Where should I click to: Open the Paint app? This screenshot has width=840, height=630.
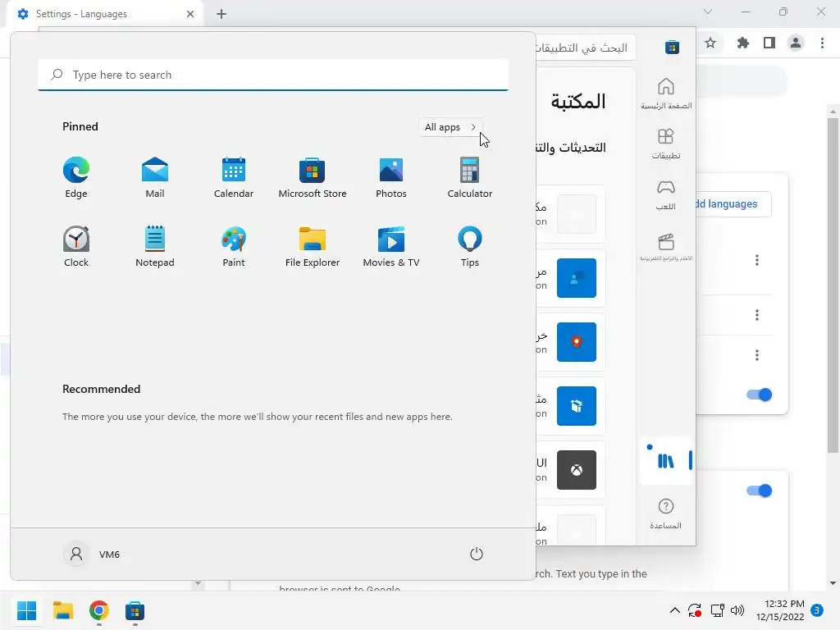pyautogui.click(x=234, y=246)
